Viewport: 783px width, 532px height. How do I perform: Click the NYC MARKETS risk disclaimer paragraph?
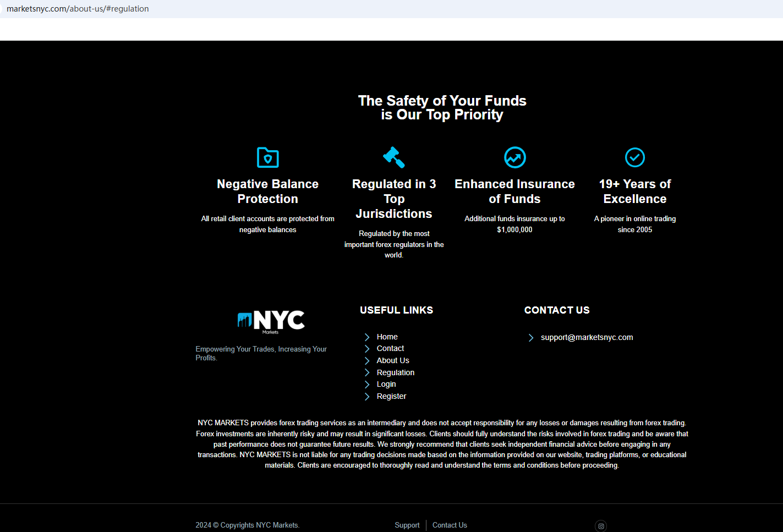442,444
